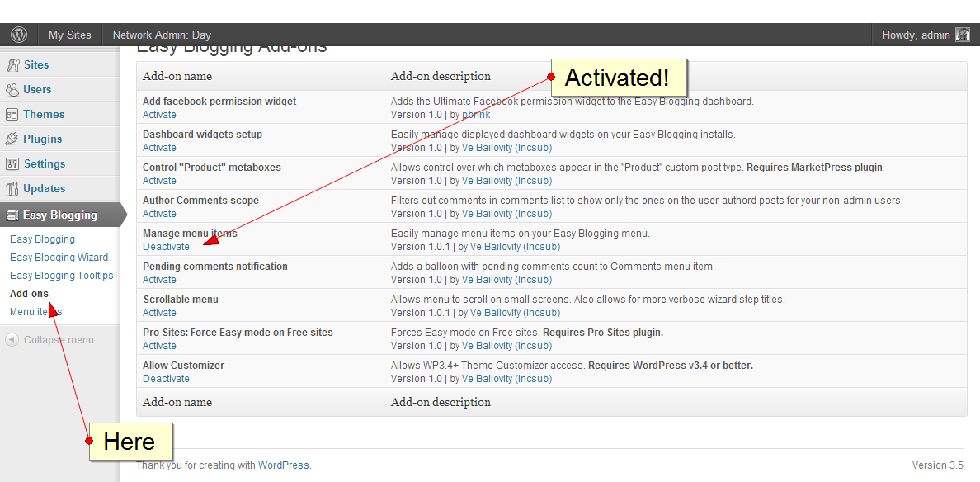Click the admin avatar thumbnail
980x482 pixels.
click(x=963, y=35)
